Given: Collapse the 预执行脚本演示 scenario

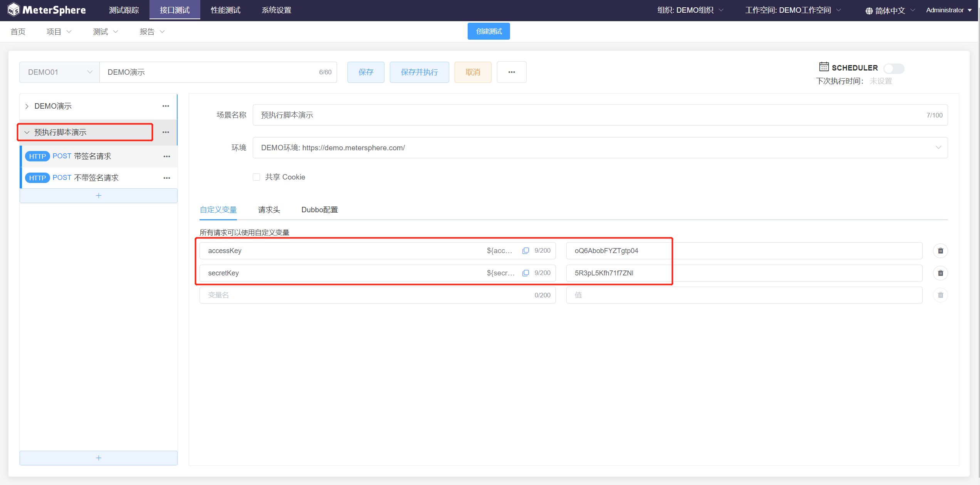Looking at the screenshot, I should pos(27,133).
